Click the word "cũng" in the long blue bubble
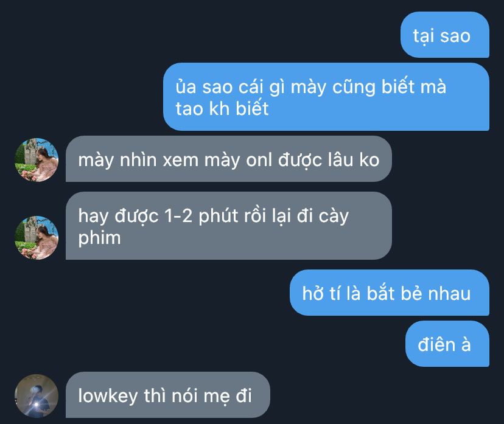This screenshot has height=424, width=504. (x=354, y=88)
